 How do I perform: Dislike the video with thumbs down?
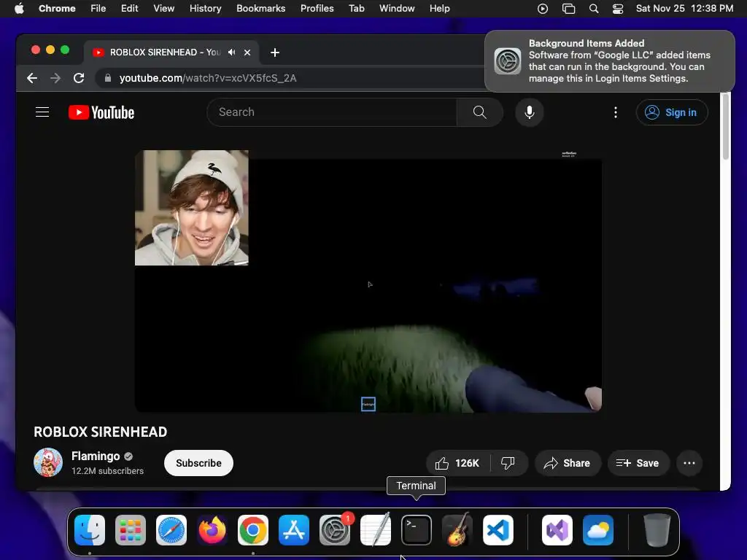(508, 463)
